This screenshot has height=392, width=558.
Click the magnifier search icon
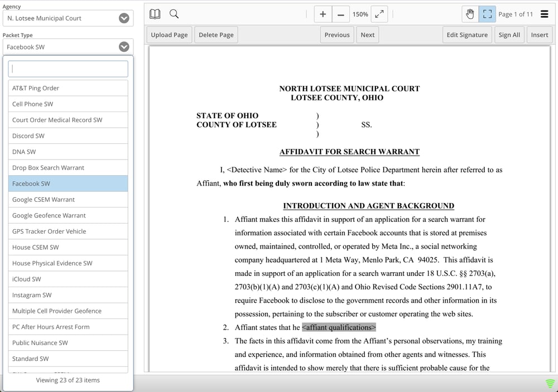point(174,14)
